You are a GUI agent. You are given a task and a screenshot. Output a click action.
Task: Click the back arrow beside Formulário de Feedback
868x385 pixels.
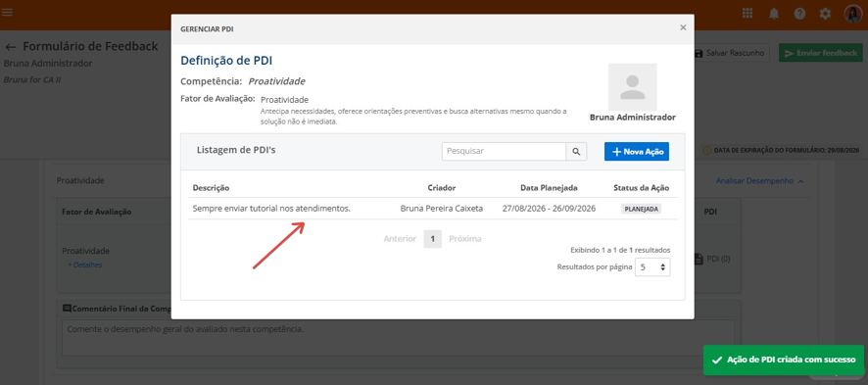(11, 47)
